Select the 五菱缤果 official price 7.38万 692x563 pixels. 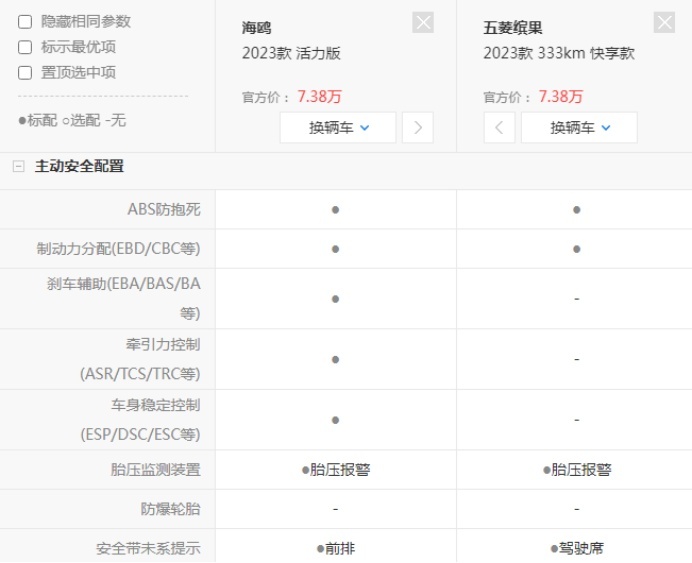pos(561,96)
